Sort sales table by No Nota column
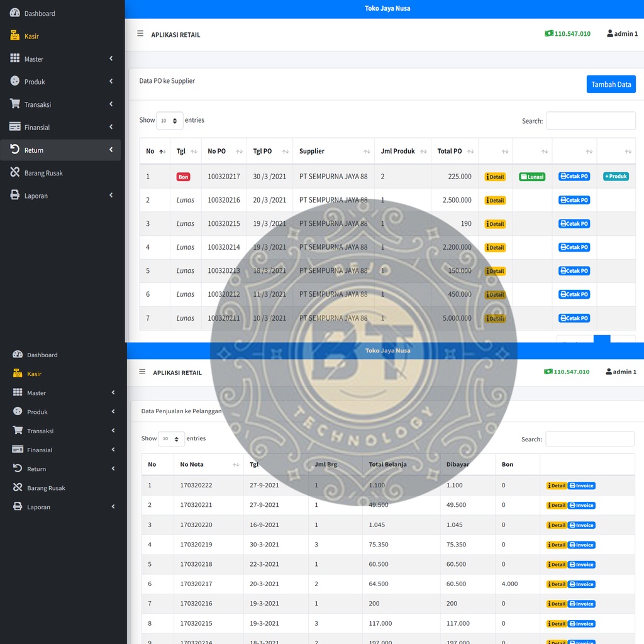This screenshot has height=644, width=644. point(208,465)
